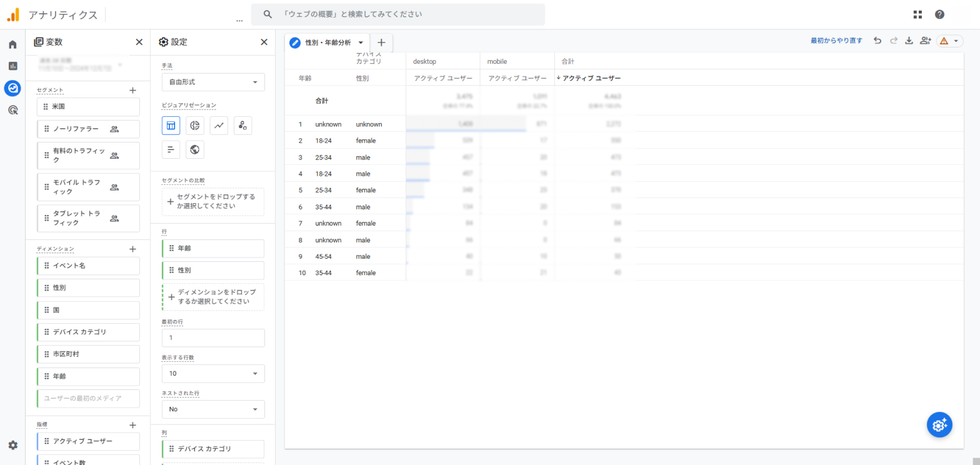Select the 性別・年齢分析 tab
980x465 pixels.
(x=327, y=42)
